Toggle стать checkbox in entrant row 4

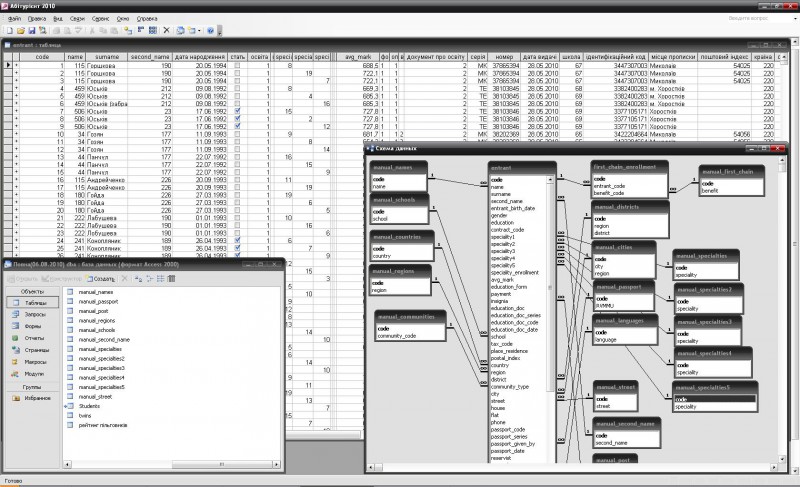(x=237, y=88)
